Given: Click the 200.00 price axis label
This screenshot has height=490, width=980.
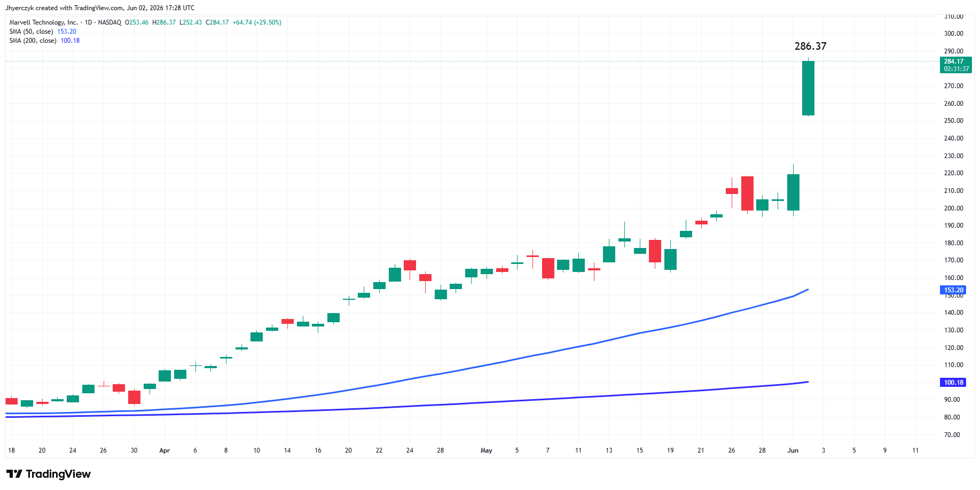Looking at the screenshot, I should click(953, 208).
